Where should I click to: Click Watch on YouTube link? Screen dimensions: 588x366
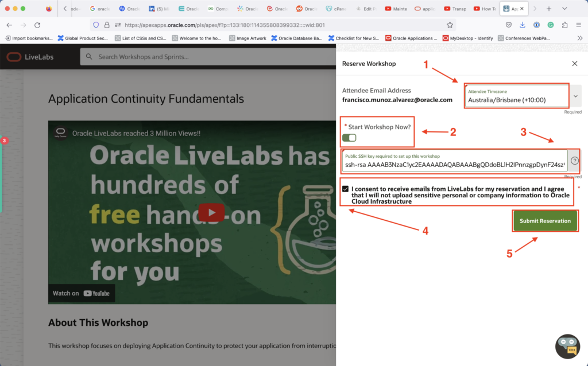(x=81, y=293)
